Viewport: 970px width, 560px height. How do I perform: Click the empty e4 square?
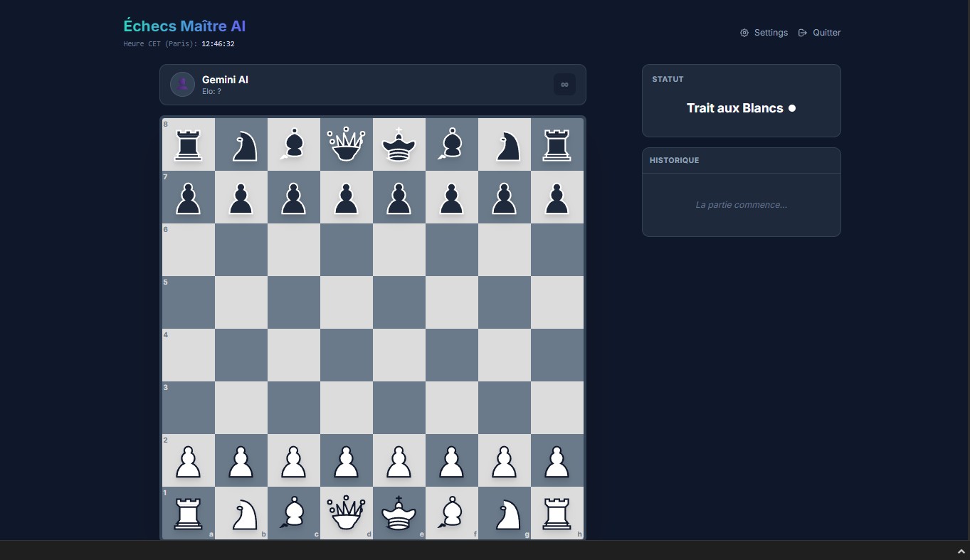click(399, 355)
